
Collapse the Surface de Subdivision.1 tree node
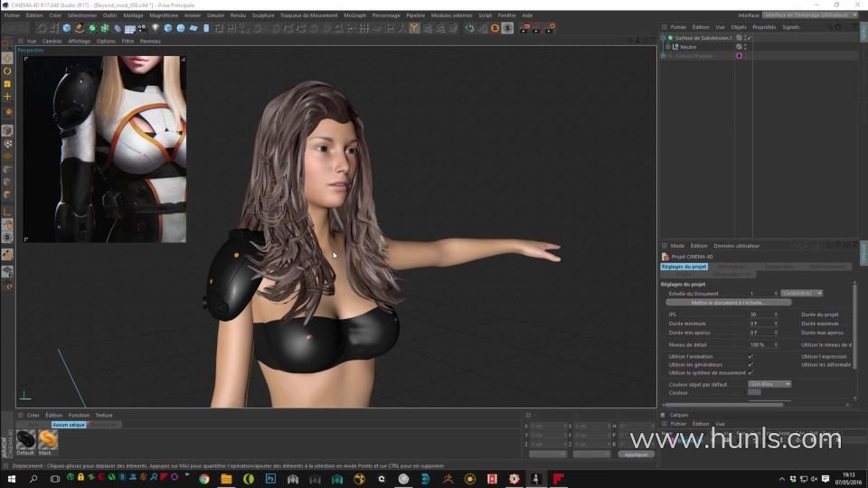pos(663,38)
